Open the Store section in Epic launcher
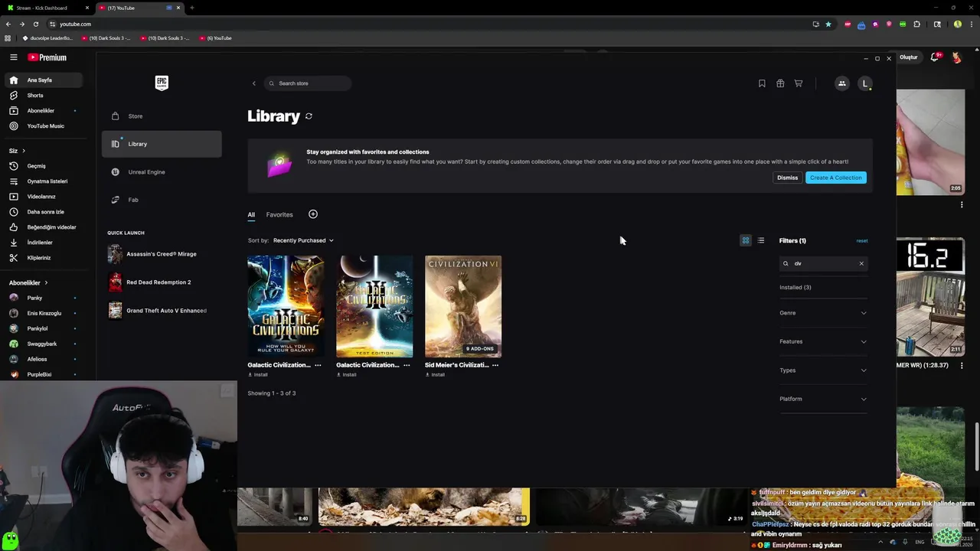980x551 pixels. pyautogui.click(x=162, y=116)
